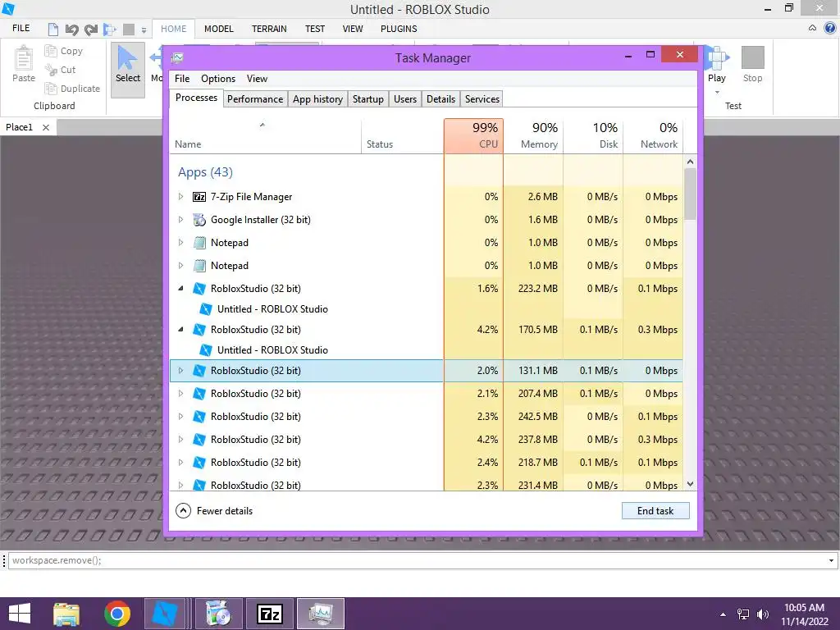Show hidden tray icons arrow
The height and width of the screenshot is (630, 840).
point(724,614)
